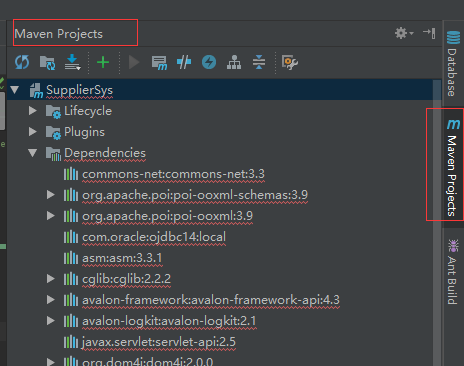Click library icon of asm:asm:3.3.1
464x366 pixels.
pos(71,258)
